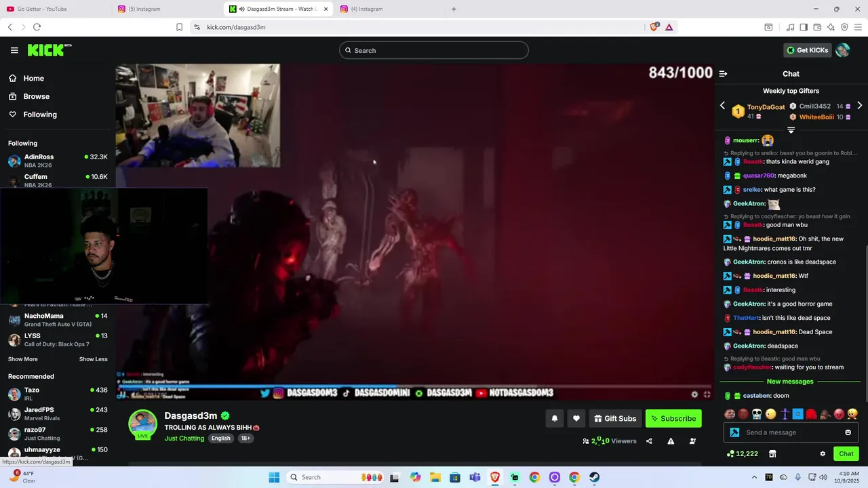Click Show Less in Following list
The width and height of the screenshot is (868, 488).
(93, 359)
